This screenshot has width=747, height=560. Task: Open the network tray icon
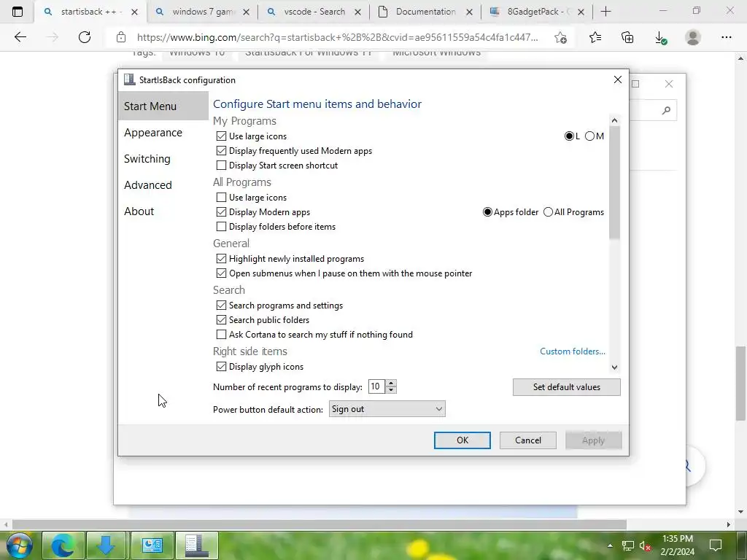(x=628, y=545)
